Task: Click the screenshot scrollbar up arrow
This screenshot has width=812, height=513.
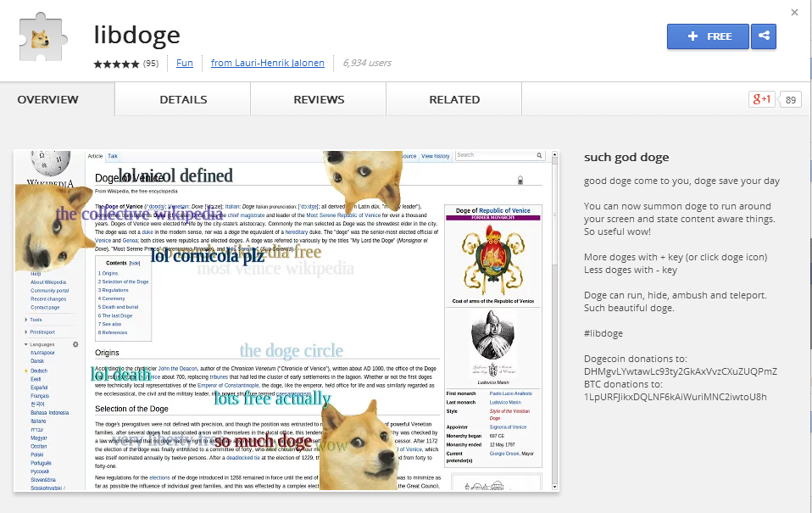Action: click(554, 154)
